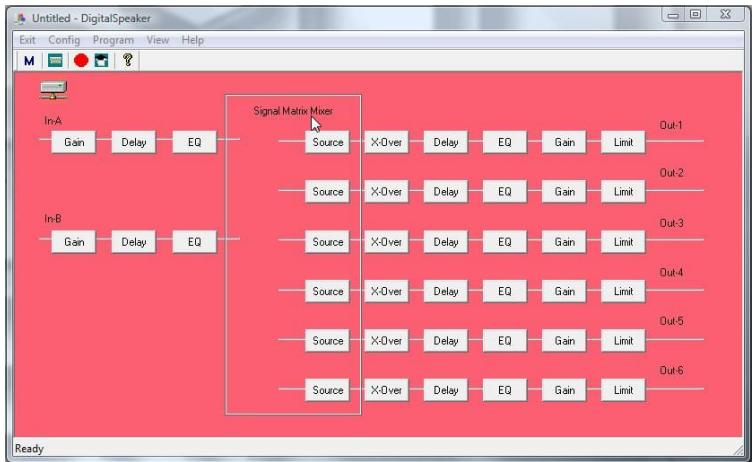Click the DigitalSpeaker app icon in title bar

coord(21,19)
